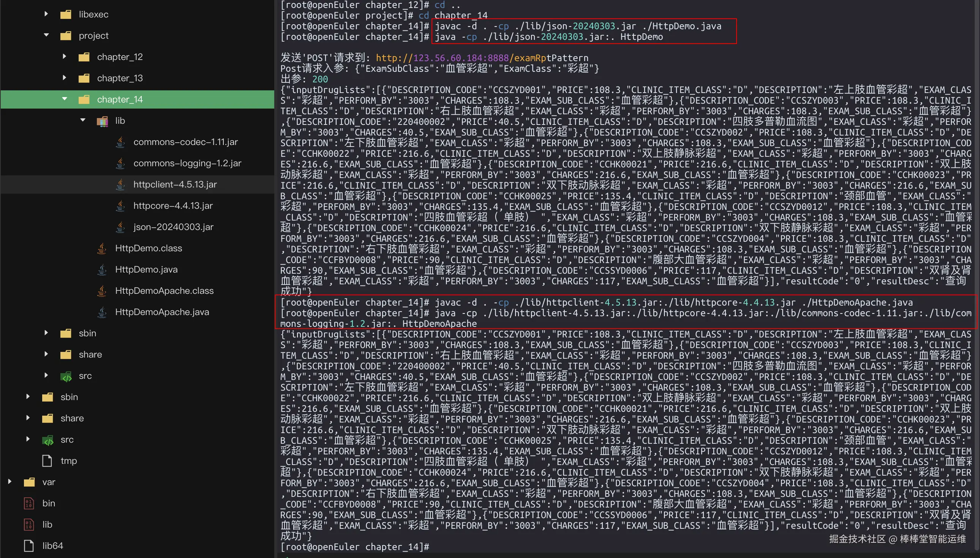The height and width of the screenshot is (558, 980).
Task: Click the HttpDemoApache.java file icon
Action: 102,312
